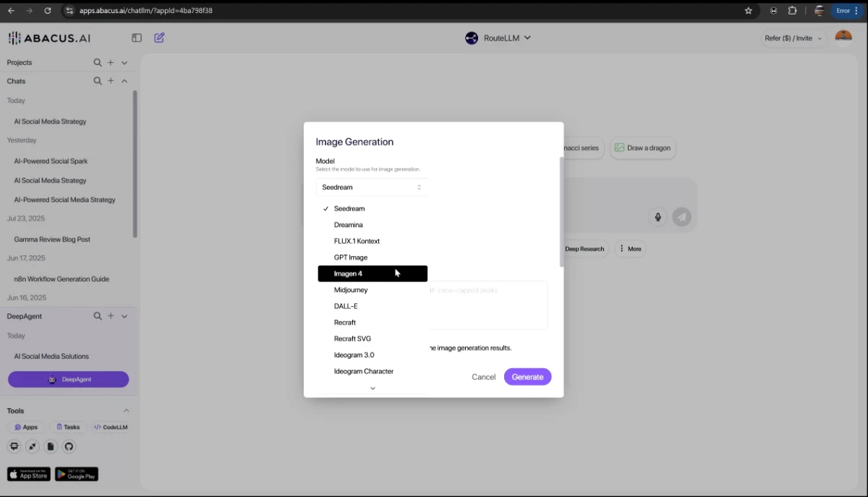Open the browser extensions puzzle icon
The image size is (868, 497).
pos(793,11)
